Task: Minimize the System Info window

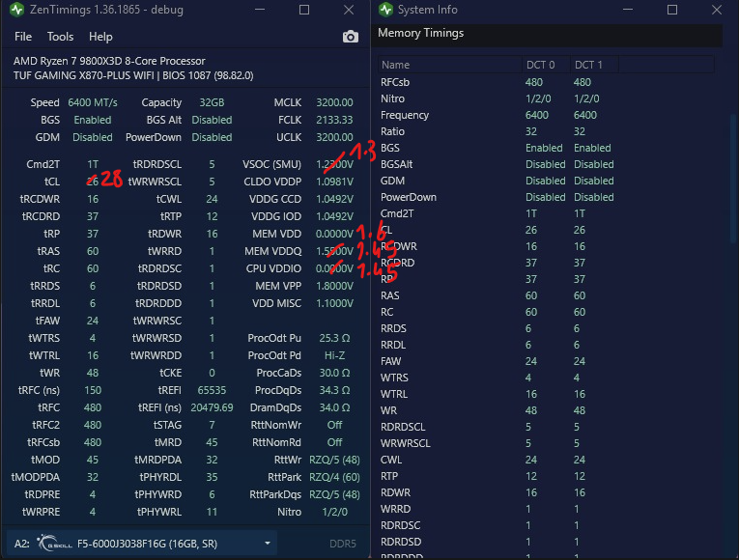Action: pyautogui.click(x=627, y=10)
